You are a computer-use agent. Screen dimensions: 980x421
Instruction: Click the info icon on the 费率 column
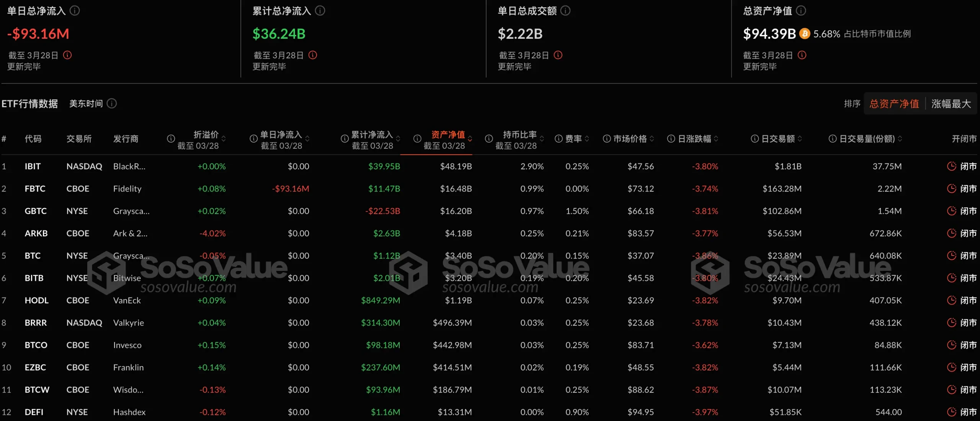[558, 139]
